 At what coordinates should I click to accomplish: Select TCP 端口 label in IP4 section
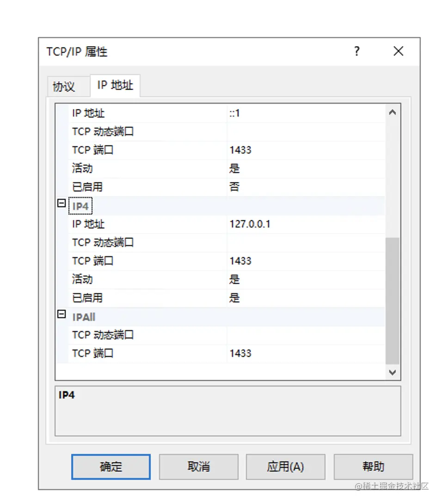(x=92, y=261)
